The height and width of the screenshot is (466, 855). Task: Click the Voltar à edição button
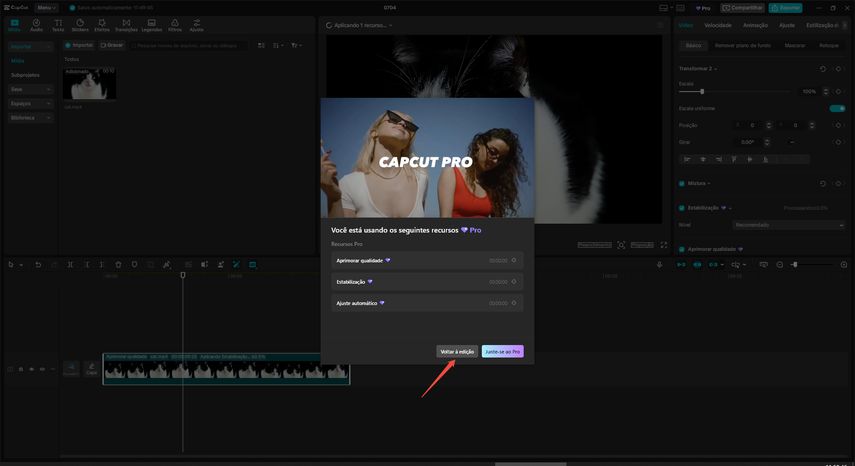point(457,352)
